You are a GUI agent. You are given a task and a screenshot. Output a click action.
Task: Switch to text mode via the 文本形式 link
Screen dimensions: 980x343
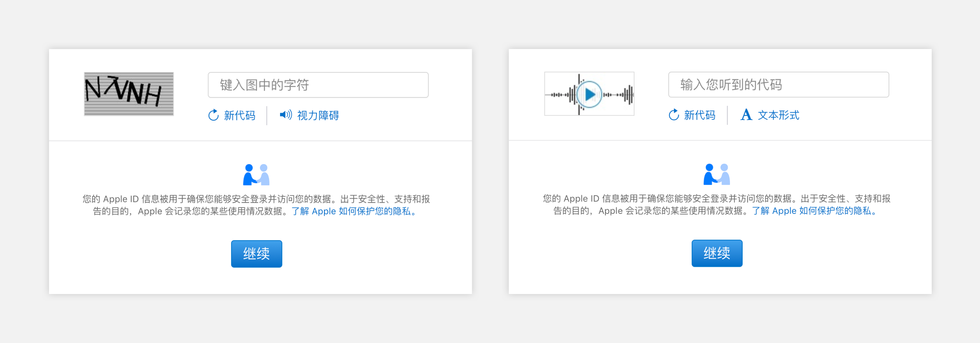pyautogui.click(x=778, y=115)
